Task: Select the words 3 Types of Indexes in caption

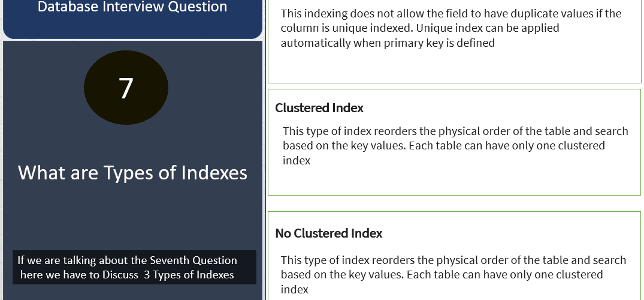Action: (189, 275)
